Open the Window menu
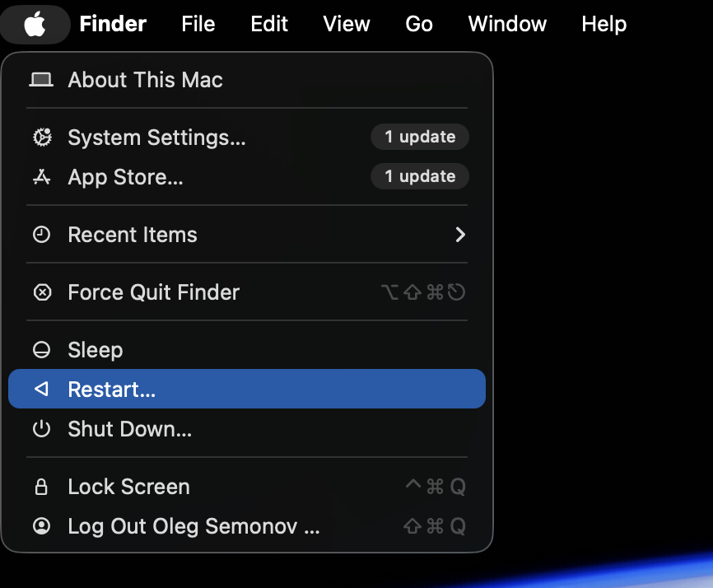 pos(507,25)
